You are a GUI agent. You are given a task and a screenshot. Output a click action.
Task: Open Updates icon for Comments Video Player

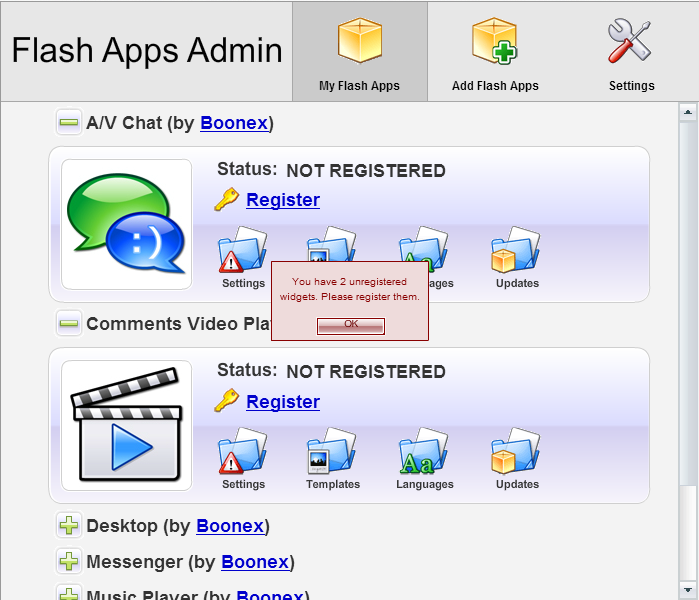[x=516, y=453]
